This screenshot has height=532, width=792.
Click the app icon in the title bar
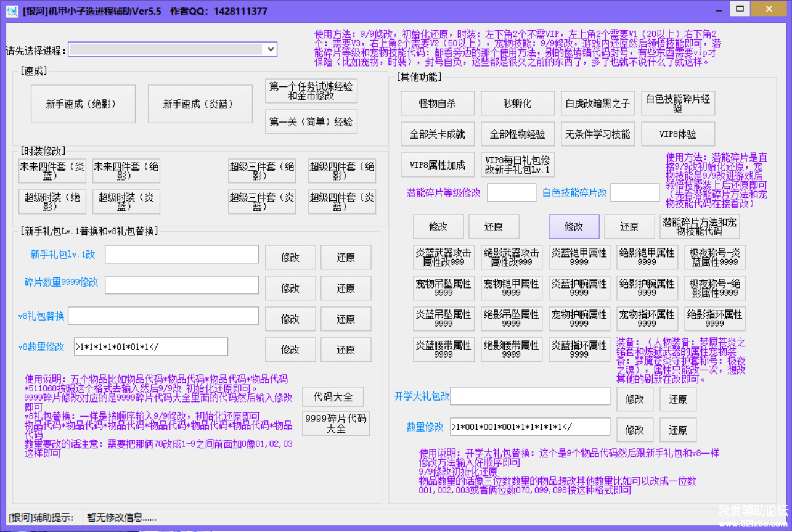(12, 10)
